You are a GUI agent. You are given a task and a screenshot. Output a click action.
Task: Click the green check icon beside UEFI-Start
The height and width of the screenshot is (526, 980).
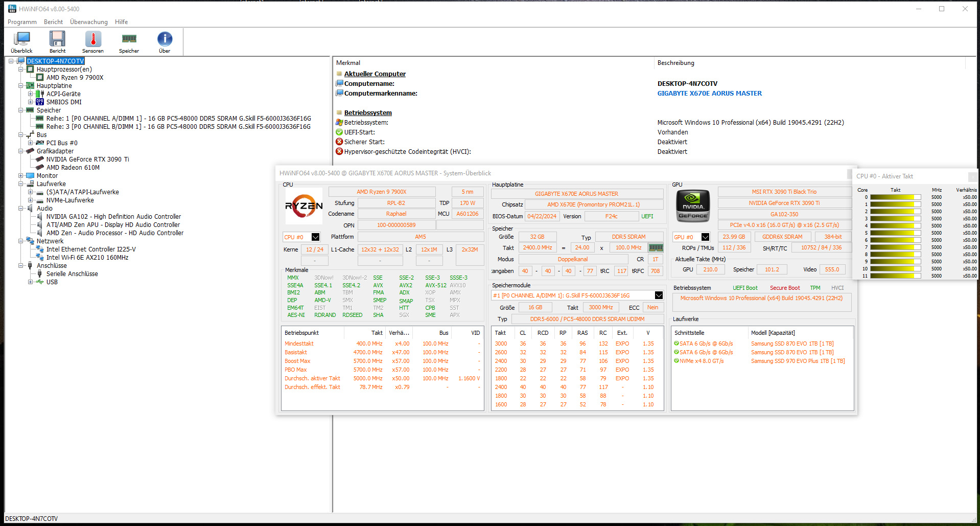[x=339, y=132]
